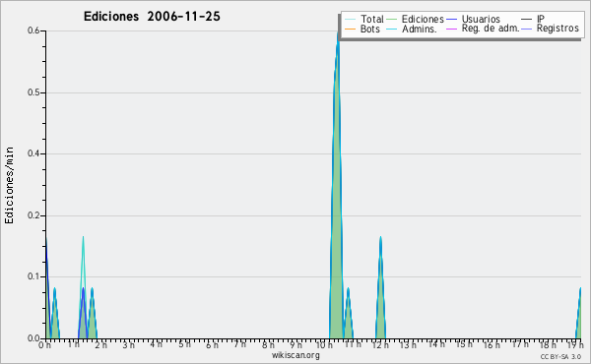
Task: Click the Usuarios legend label
Action: click(481, 19)
